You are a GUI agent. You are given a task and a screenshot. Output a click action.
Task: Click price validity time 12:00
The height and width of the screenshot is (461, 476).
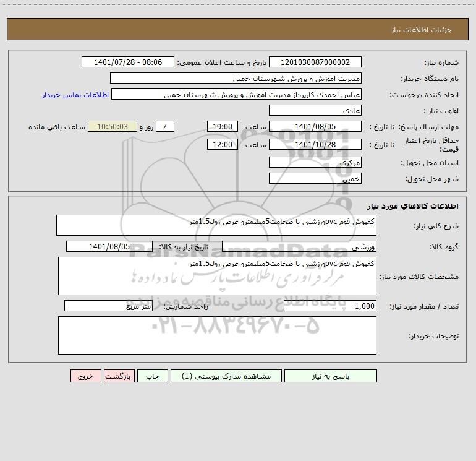222,144
